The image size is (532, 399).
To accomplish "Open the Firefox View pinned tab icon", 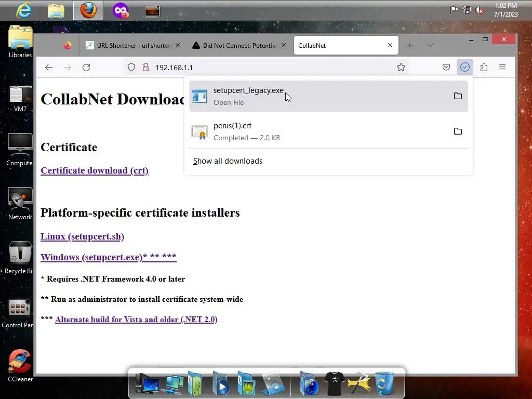I will [x=68, y=46].
